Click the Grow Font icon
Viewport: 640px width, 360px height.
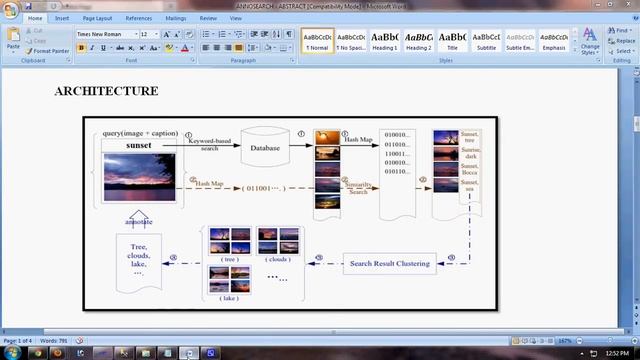pos(167,35)
